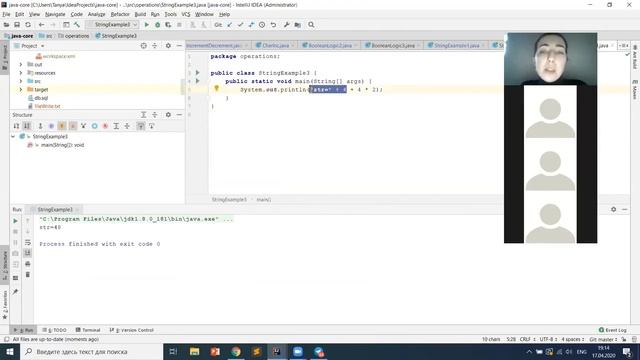
Task: Revert changes with the rollback arrow icon
Action: [273, 25]
